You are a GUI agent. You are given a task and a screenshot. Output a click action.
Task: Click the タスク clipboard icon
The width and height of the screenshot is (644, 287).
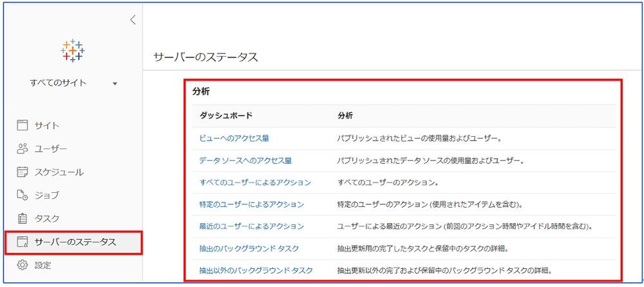(23, 219)
